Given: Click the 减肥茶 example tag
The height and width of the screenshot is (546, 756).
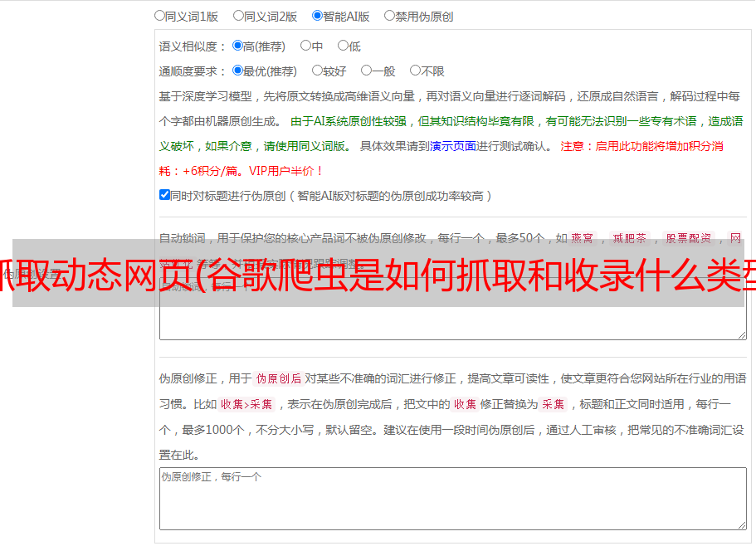Looking at the screenshot, I should click(629, 238).
